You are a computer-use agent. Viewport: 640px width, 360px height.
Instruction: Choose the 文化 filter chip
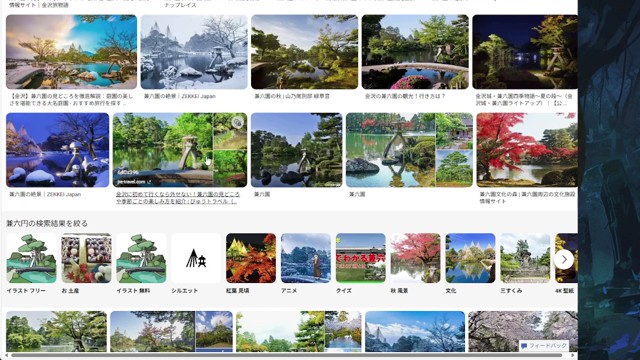[x=470, y=264]
